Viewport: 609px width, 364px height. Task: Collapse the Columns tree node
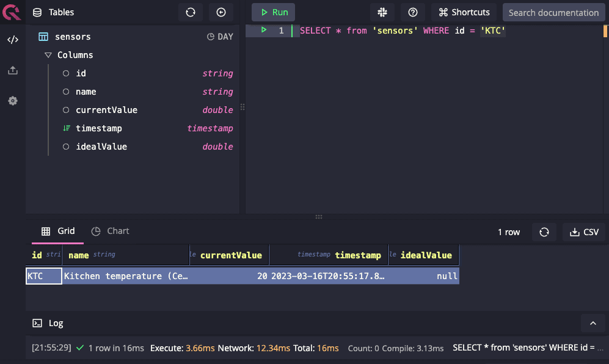click(x=48, y=55)
